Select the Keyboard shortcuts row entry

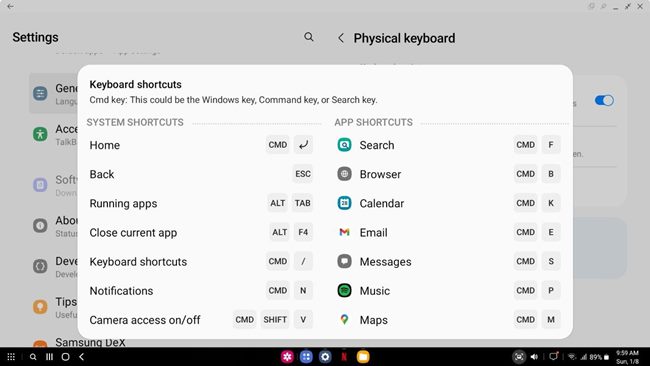pos(201,262)
